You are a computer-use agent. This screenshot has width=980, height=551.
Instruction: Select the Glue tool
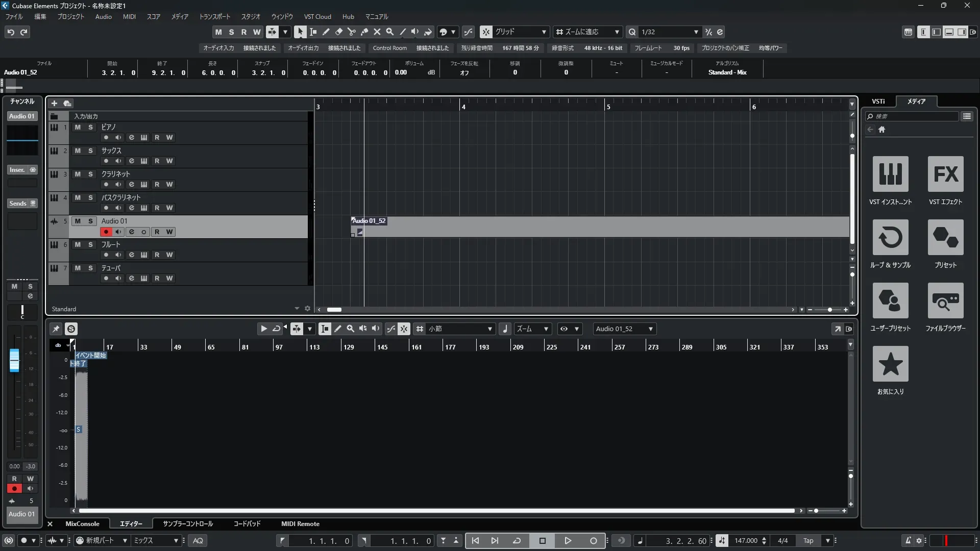(x=364, y=32)
